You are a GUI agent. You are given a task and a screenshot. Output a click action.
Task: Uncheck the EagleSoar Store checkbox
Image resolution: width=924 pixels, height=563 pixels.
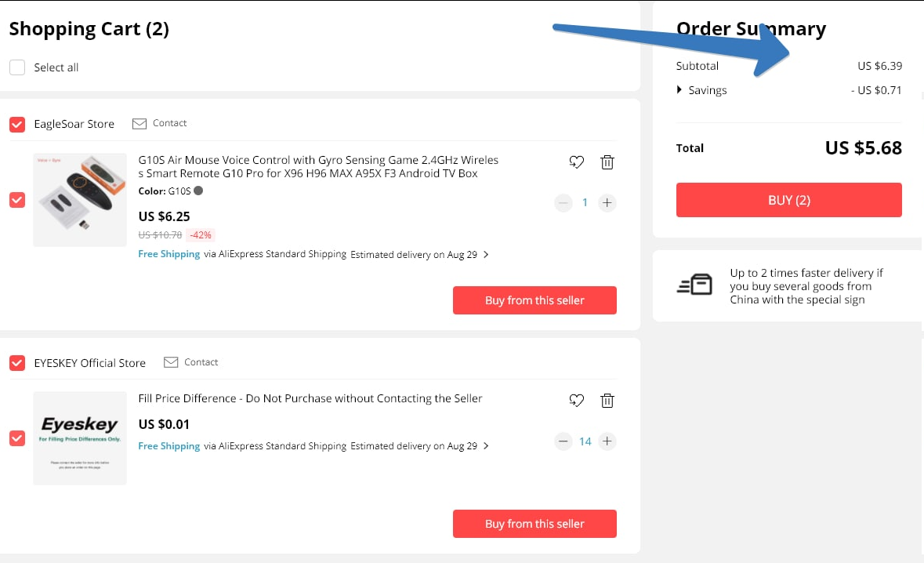point(17,125)
